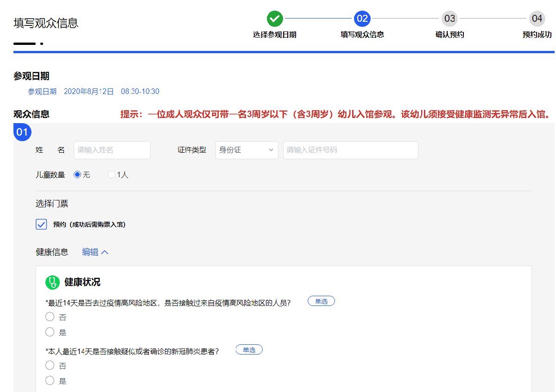The width and height of the screenshot is (556, 392).
Task: Select 1人 for children count
Action: (112, 175)
